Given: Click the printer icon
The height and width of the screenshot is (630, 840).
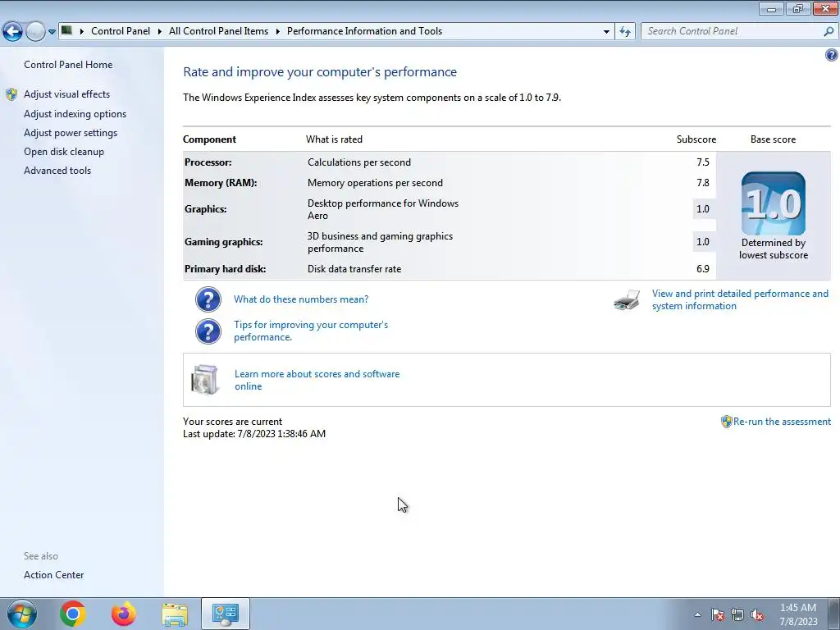Looking at the screenshot, I should (x=627, y=300).
